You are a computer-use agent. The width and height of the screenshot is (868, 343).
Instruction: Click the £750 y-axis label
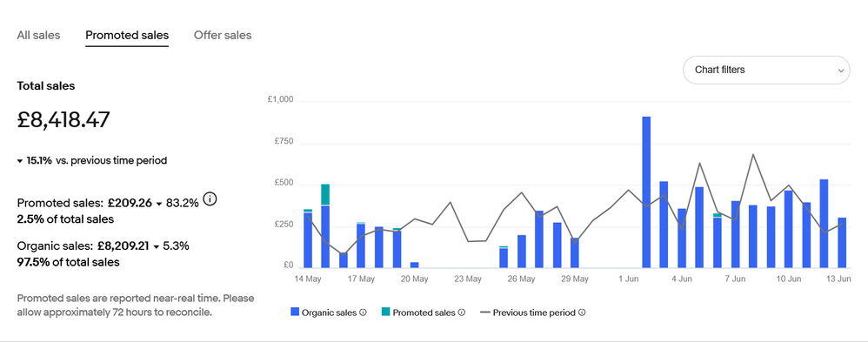[x=284, y=142]
